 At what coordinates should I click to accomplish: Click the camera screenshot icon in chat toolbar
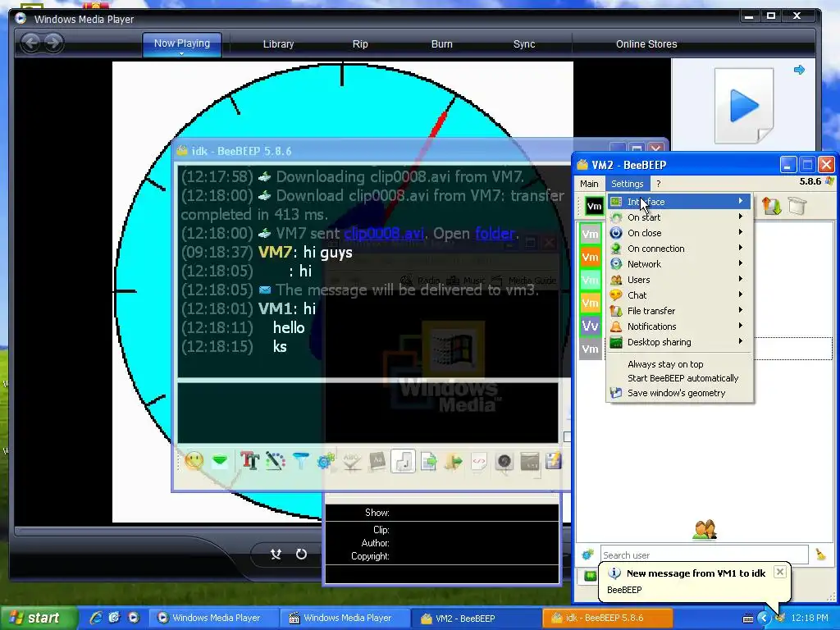504,461
